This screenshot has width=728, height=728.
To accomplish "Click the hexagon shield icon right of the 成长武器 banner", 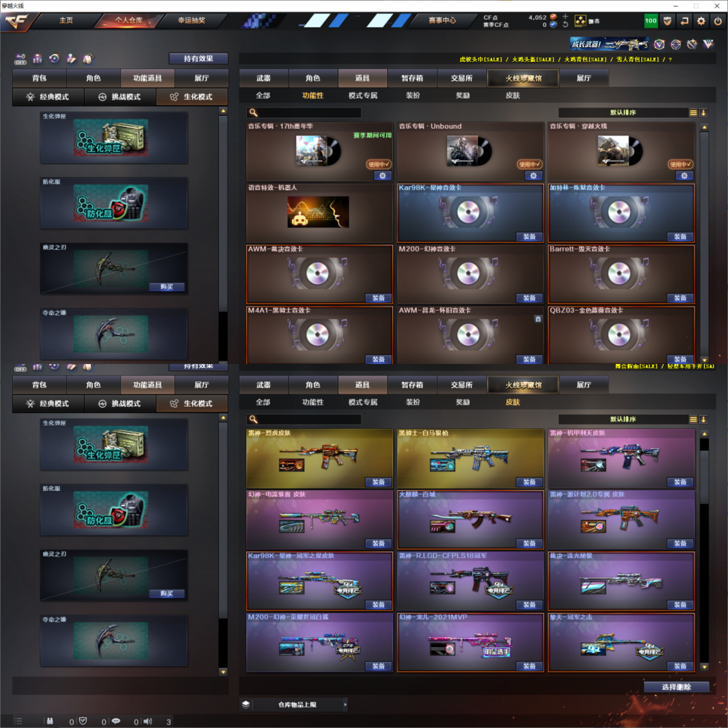I will coord(659,44).
